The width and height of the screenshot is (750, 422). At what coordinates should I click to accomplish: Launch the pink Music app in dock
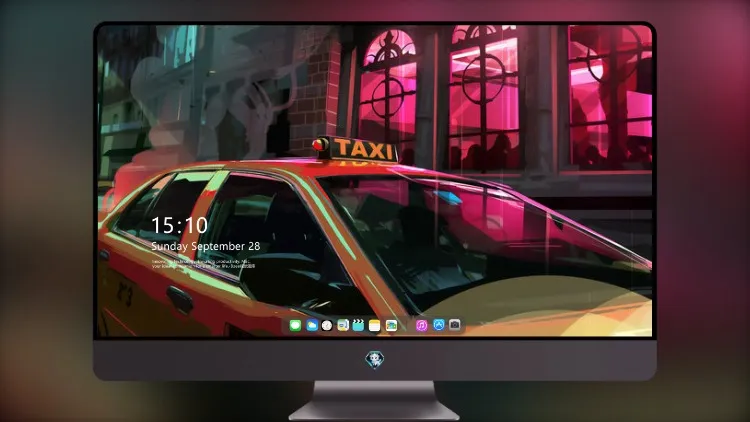pos(421,325)
